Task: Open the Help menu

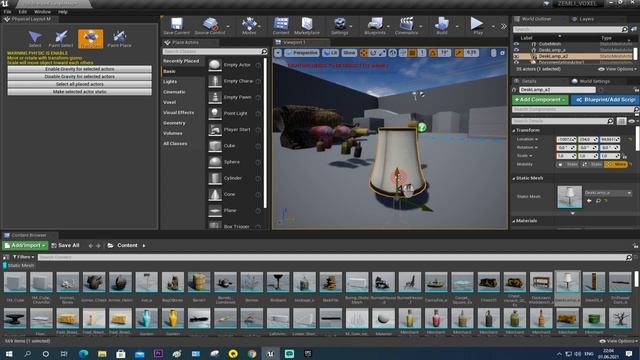Action: (x=62, y=12)
